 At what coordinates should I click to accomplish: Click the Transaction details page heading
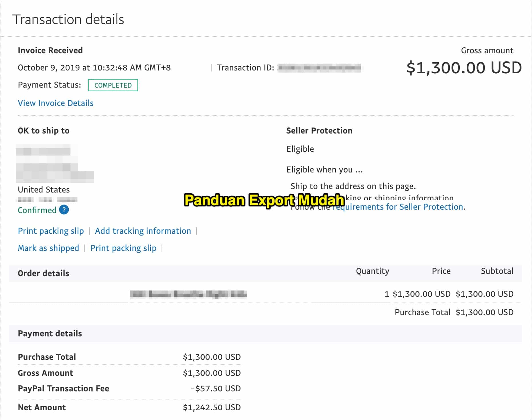[68, 19]
